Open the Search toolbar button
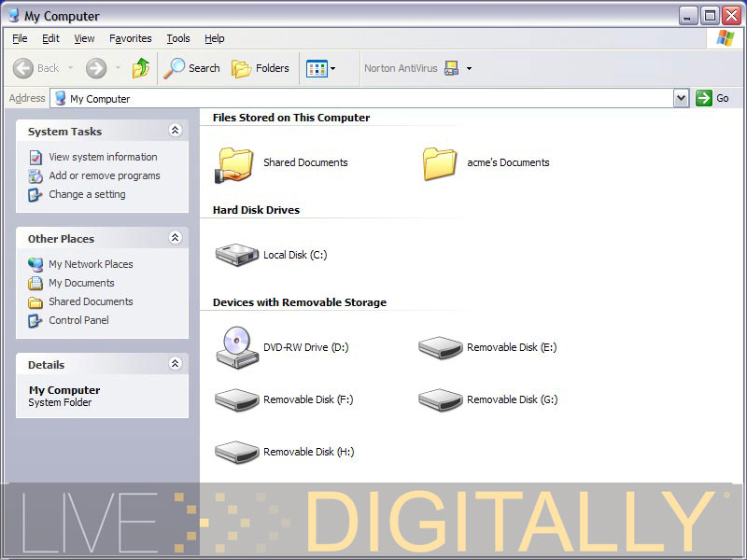 point(191,68)
